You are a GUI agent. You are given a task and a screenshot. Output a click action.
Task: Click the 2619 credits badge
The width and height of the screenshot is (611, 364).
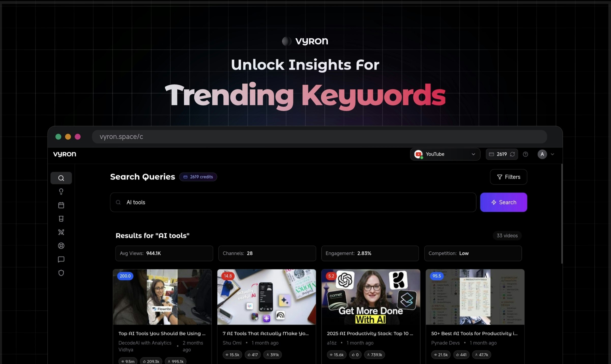(198, 177)
